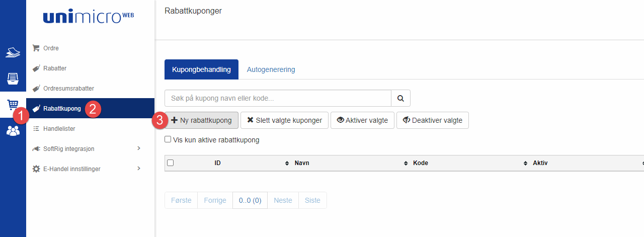Click 'Ny rabattkupong' button
The image size is (644, 237).
tap(201, 120)
